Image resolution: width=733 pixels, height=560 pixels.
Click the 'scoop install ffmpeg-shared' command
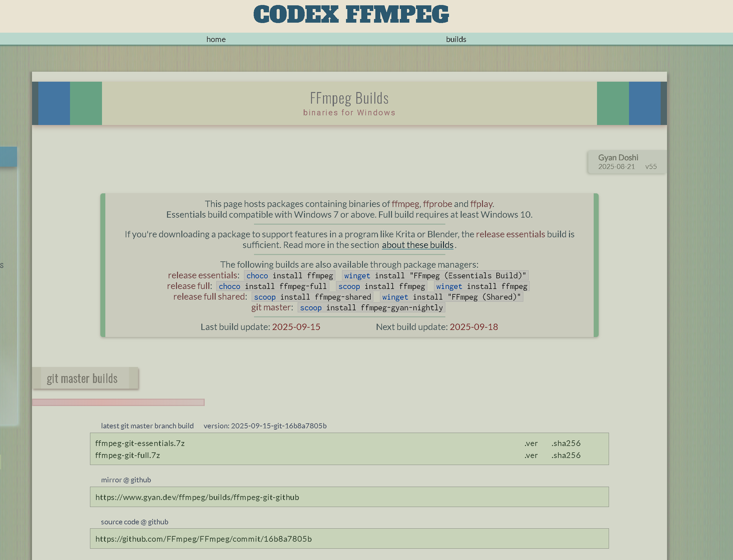pos(312,297)
